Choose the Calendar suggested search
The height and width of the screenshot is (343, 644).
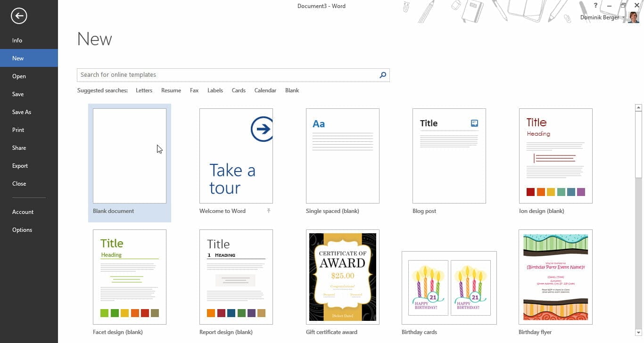point(265,90)
